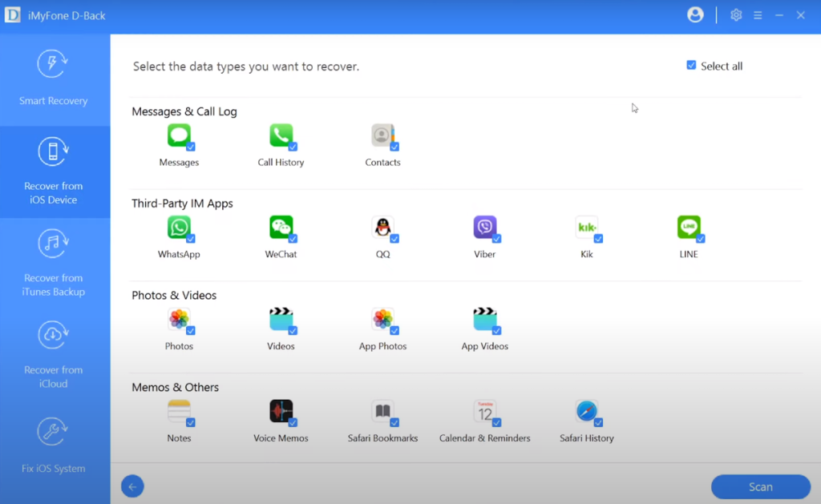Click the Safari History compass icon
821x504 pixels.
click(x=586, y=412)
